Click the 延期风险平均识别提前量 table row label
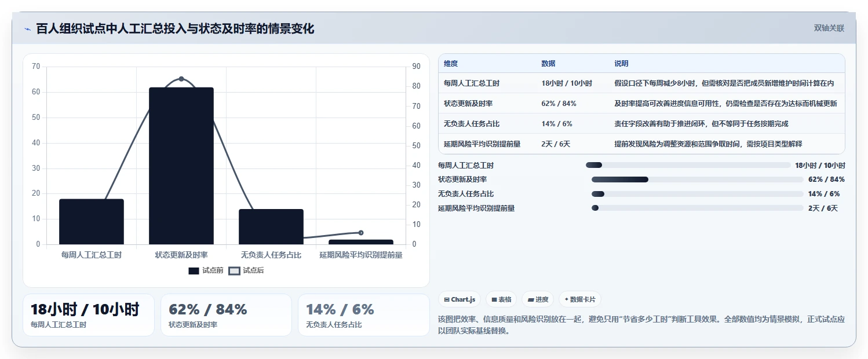The width and height of the screenshot is (868, 359). (x=482, y=144)
